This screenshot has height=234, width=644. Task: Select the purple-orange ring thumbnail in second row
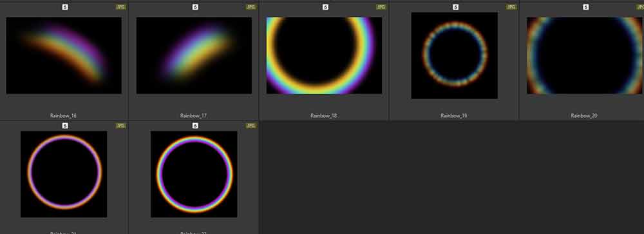[64, 174]
